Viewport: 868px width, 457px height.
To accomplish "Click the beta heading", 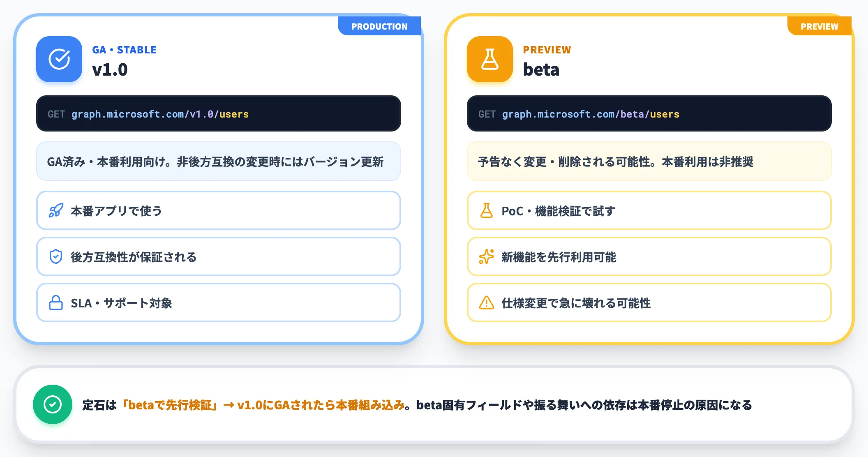I will tap(541, 69).
